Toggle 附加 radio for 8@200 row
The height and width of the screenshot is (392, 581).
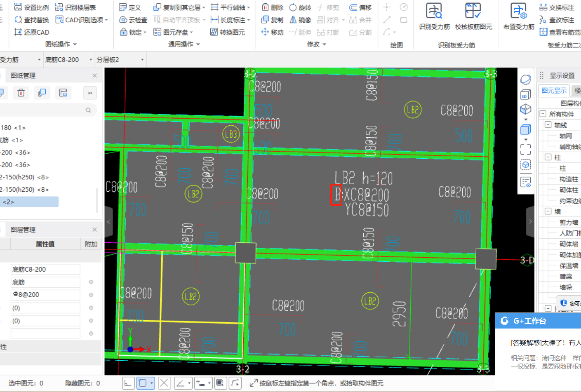91,295
